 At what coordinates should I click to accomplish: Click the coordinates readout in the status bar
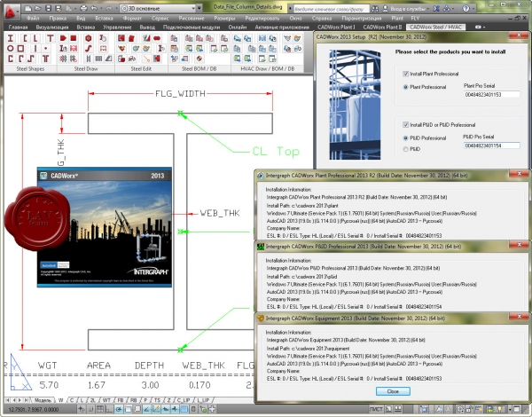coord(34,410)
